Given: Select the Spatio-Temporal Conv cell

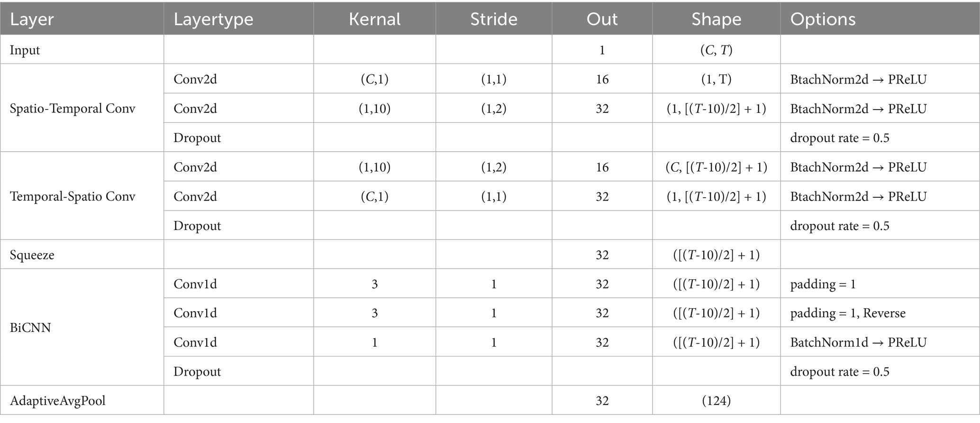Looking at the screenshot, I should pos(73,109).
